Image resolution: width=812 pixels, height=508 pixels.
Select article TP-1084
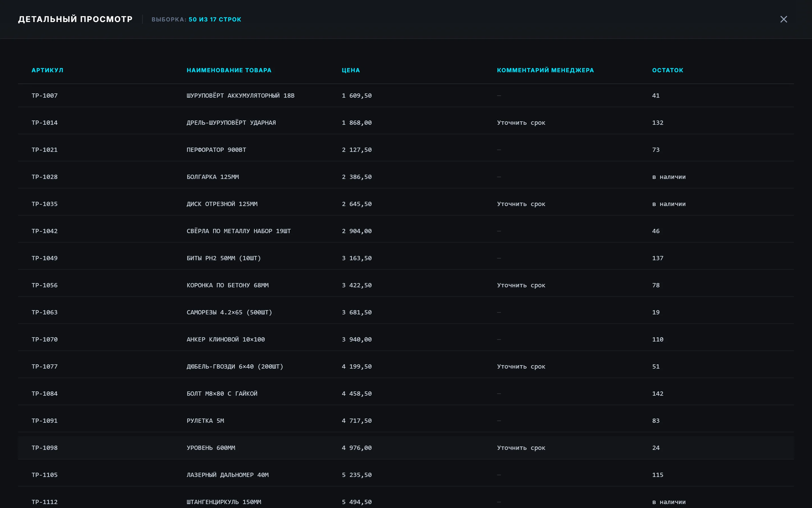coord(45,394)
